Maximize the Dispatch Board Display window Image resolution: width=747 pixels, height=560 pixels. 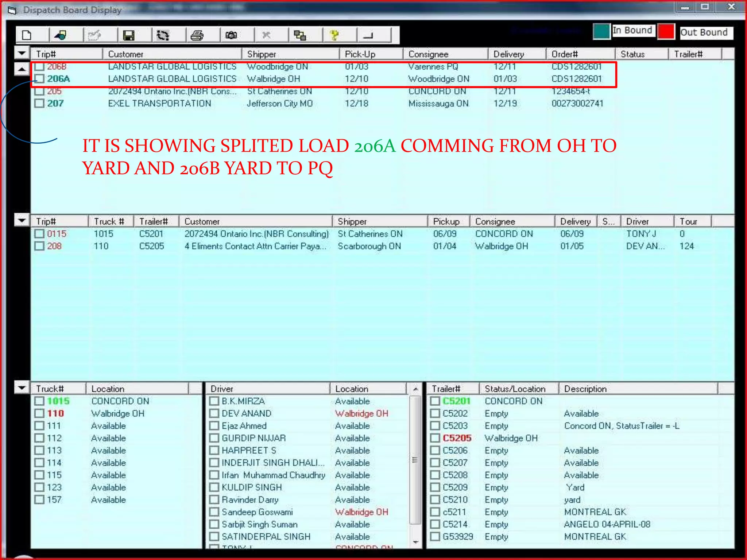[x=705, y=7]
